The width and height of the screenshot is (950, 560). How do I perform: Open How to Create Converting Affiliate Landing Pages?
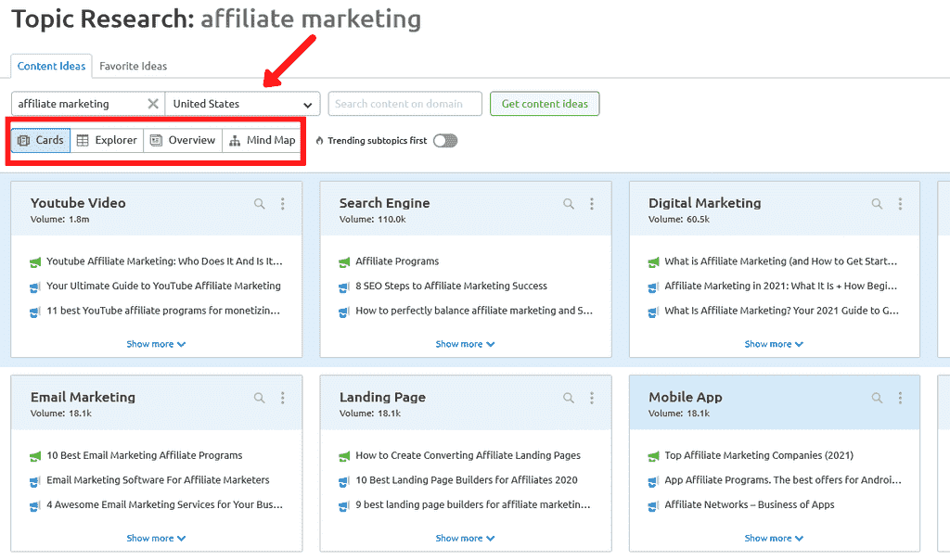click(x=468, y=455)
